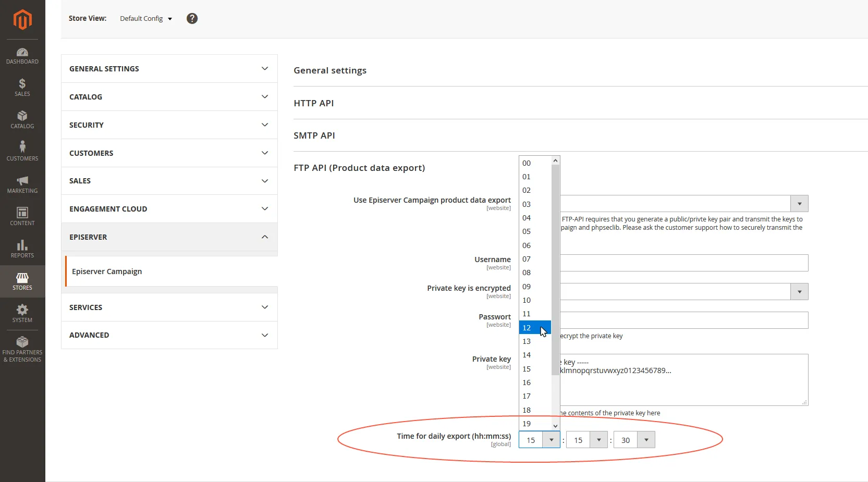Expand the General Settings config section
This screenshot has width=868, height=482.
click(x=169, y=69)
